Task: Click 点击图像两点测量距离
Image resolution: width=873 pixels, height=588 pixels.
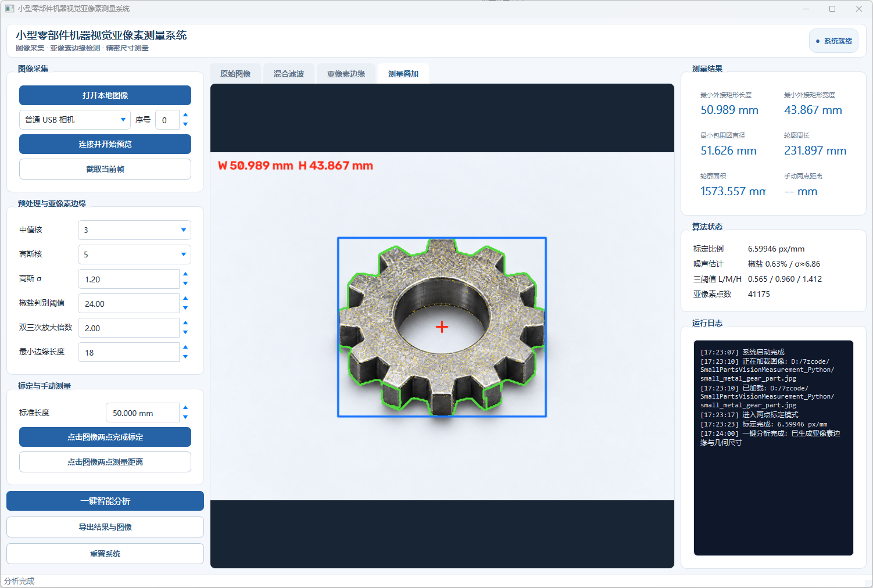Action: click(x=105, y=462)
